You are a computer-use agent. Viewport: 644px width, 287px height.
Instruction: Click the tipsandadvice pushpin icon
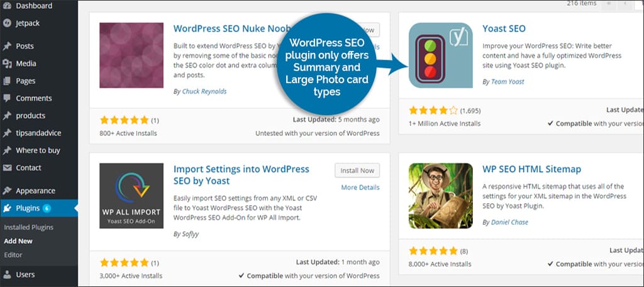tap(7, 133)
